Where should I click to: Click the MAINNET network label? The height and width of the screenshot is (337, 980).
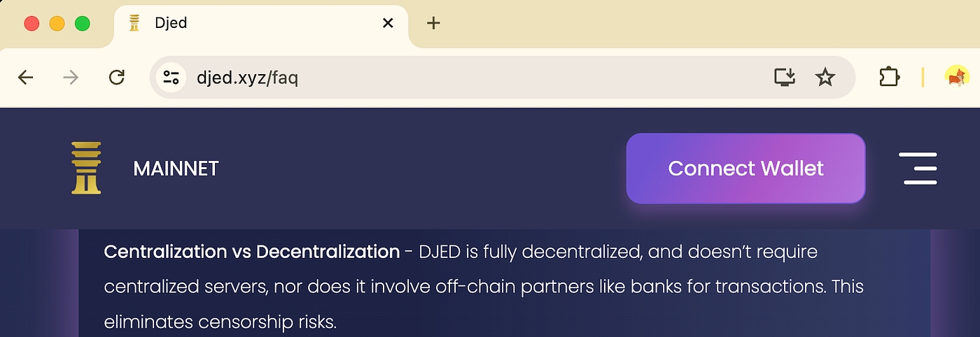pyautogui.click(x=176, y=168)
